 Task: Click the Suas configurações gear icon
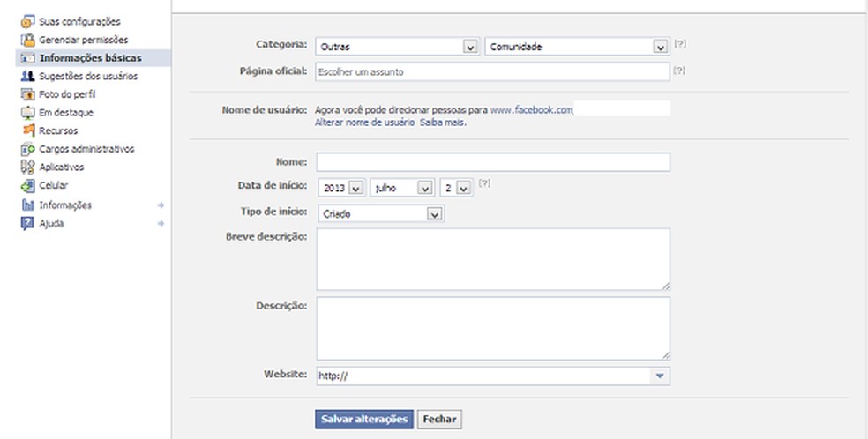click(x=27, y=22)
